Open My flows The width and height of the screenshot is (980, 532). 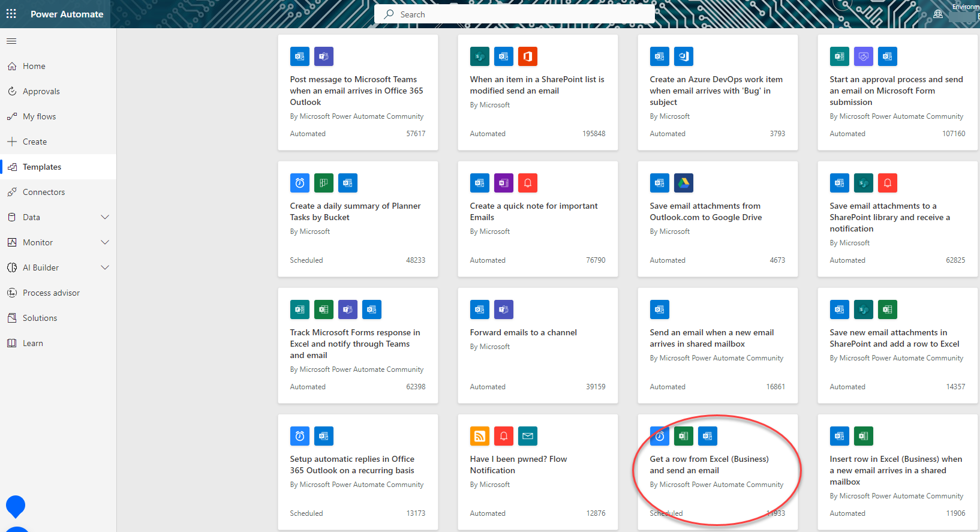coord(58,117)
